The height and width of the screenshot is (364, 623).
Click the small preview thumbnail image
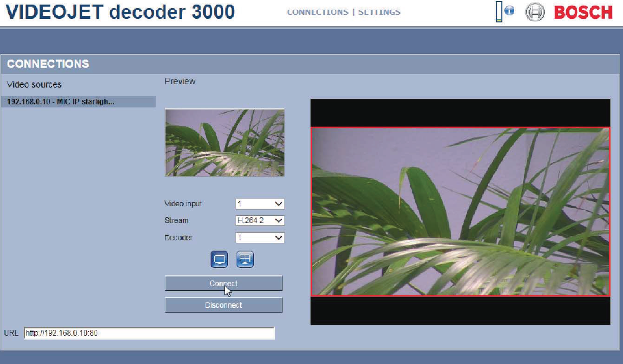224,143
